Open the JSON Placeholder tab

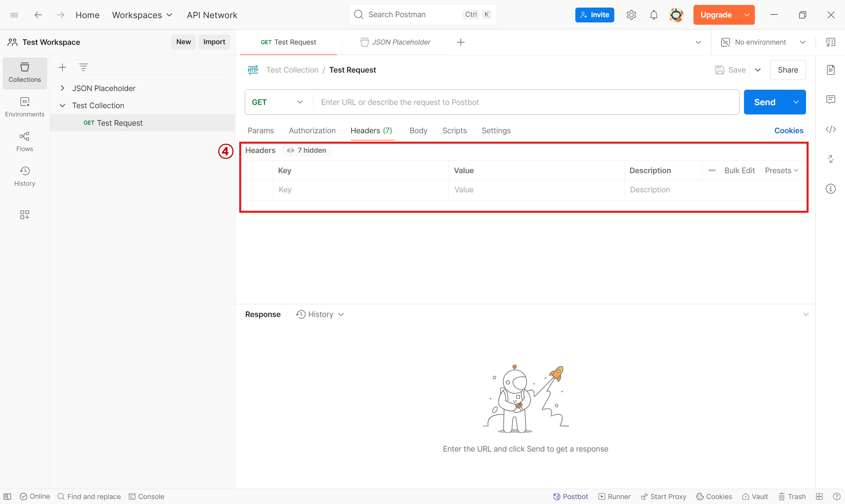pos(395,42)
